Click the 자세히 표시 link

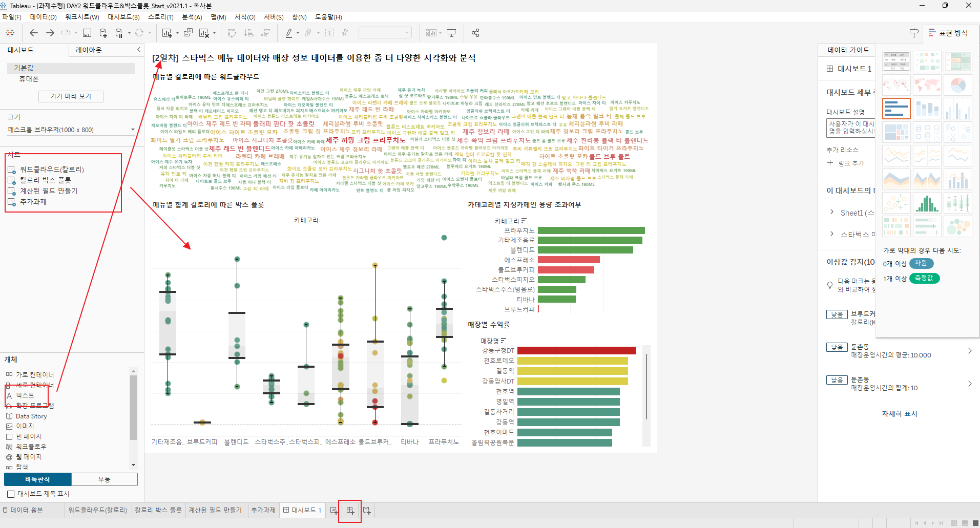(x=899, y=414)
